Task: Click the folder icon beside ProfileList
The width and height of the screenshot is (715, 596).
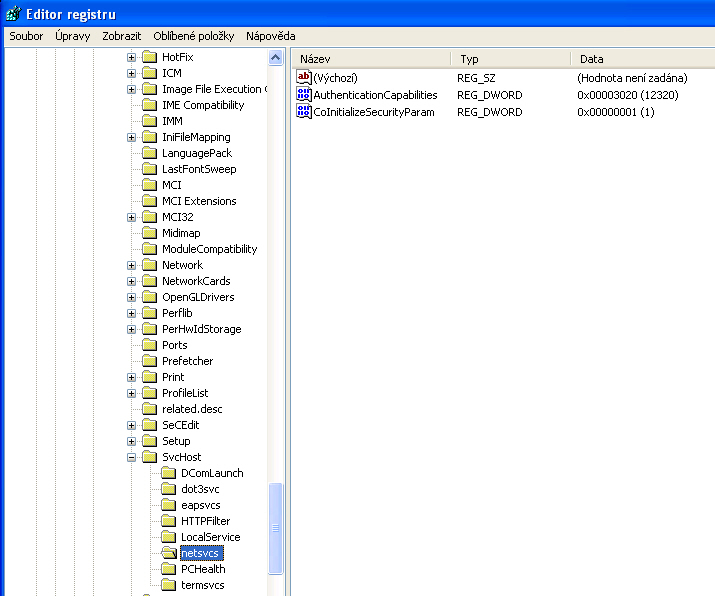Action: click(150, 393)
